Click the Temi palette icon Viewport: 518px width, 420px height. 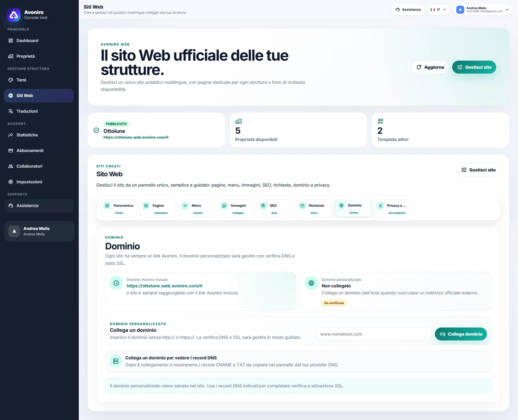point(11,80)
